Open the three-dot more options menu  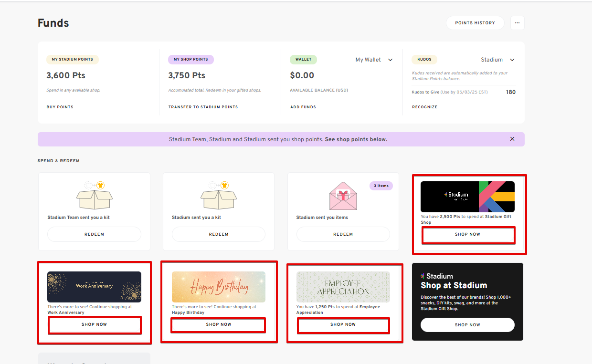pyautogui.click(x=517, y=23)
